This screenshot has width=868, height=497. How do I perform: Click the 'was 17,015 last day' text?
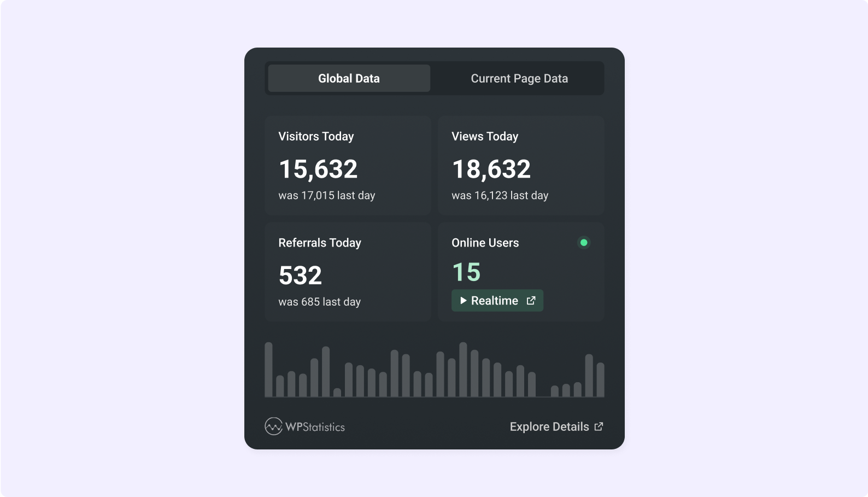326,195
